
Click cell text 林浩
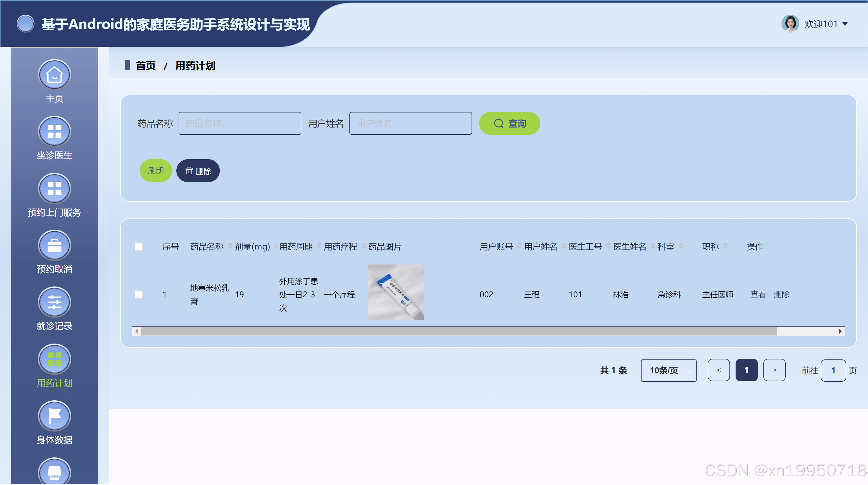coord(621,295)
